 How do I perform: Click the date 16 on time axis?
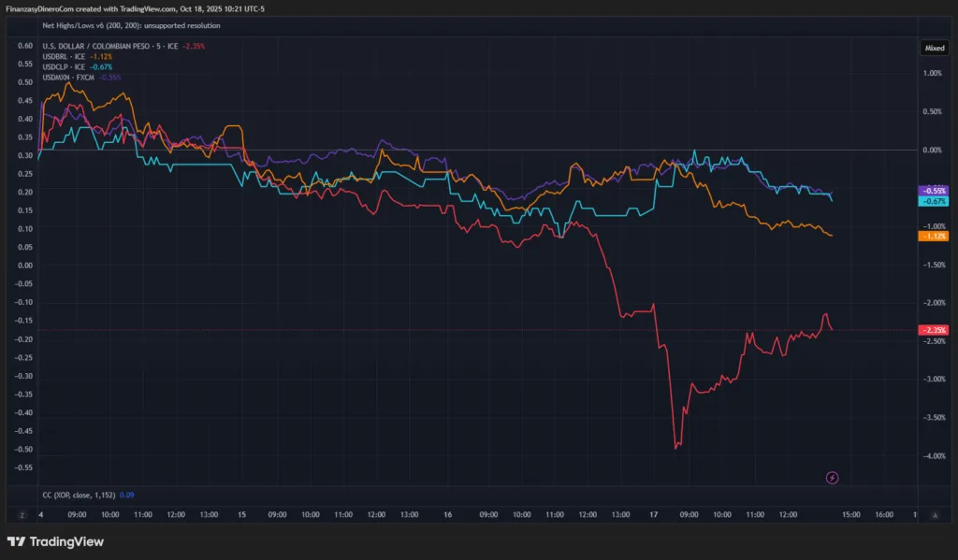(448, 514)
